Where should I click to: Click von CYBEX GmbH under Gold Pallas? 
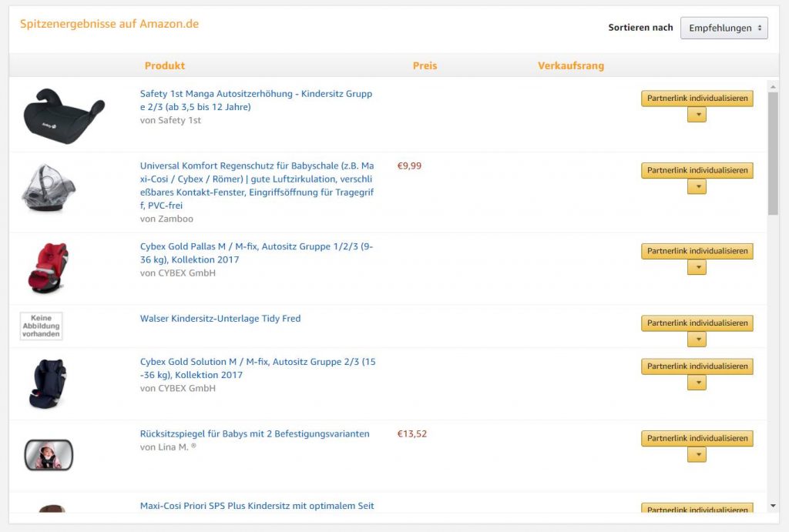click(178, 273)
